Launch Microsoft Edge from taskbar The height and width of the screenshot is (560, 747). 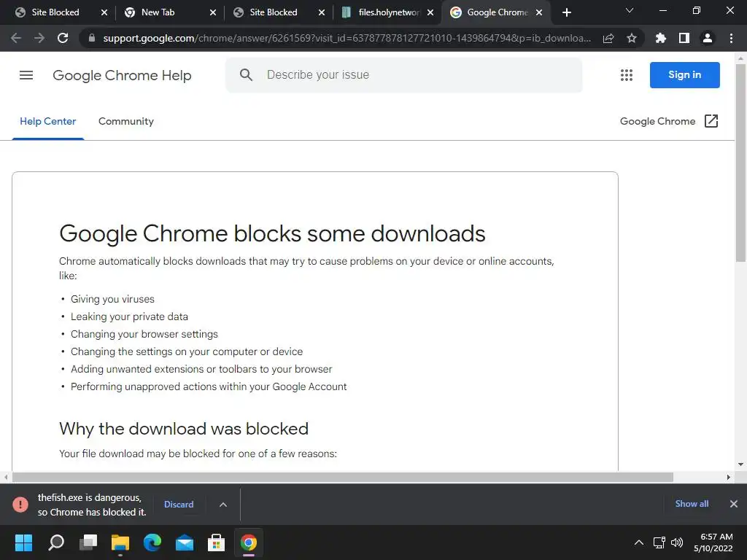(x=152, y=542)
